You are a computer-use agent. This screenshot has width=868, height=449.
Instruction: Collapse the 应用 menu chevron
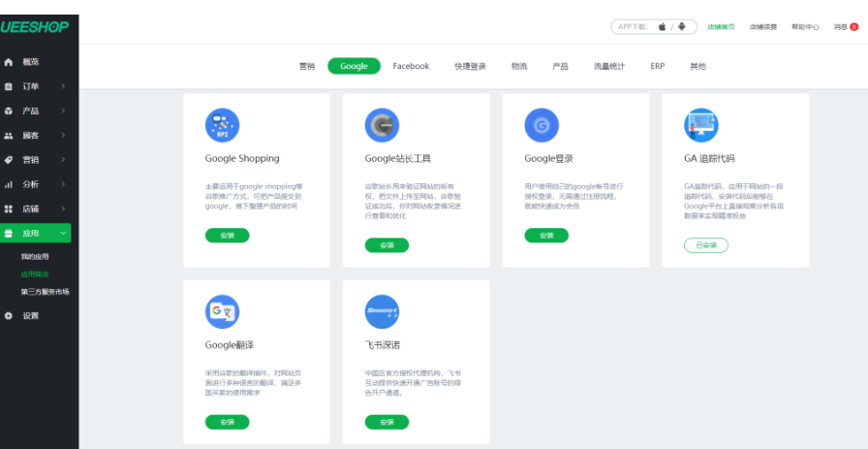(x=63, y=234)
